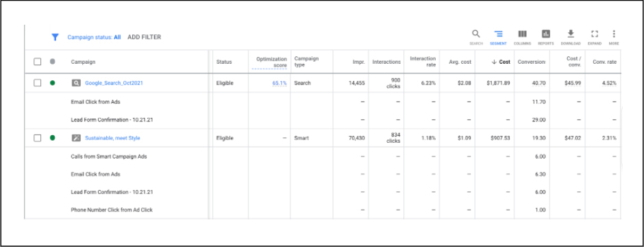
Task: Open the Campaign status: All filter
Action: [x=94, y=37]
